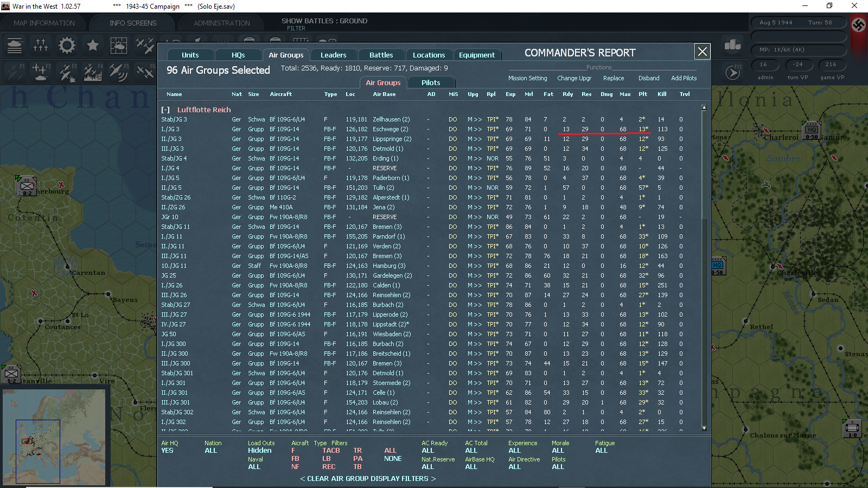
Task: Select the unit counter near Cherbourg on map
Action: pos(27,185)
